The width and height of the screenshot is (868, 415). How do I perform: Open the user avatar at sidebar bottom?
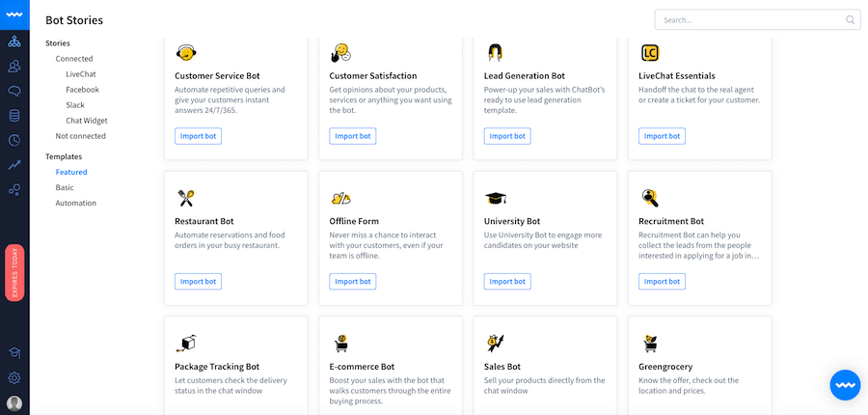(14, 402)
